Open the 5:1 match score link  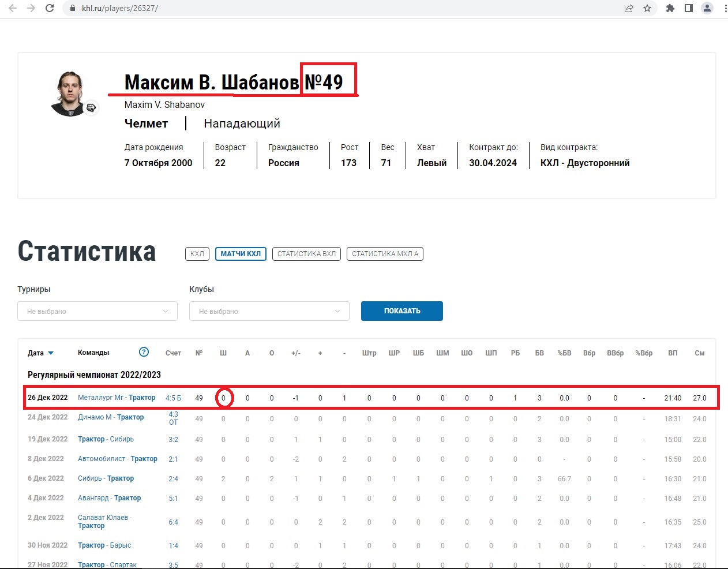(x=173, y=499)
